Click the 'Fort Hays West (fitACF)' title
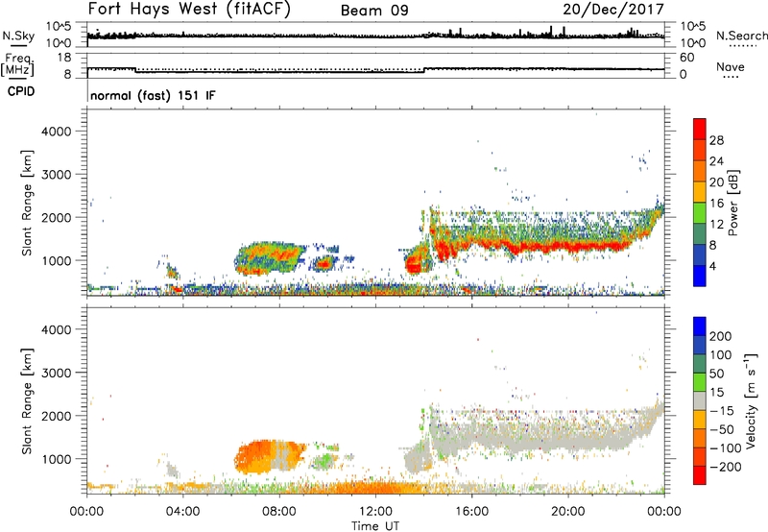This screenshot has height=532, width=768. pos(189,10)
